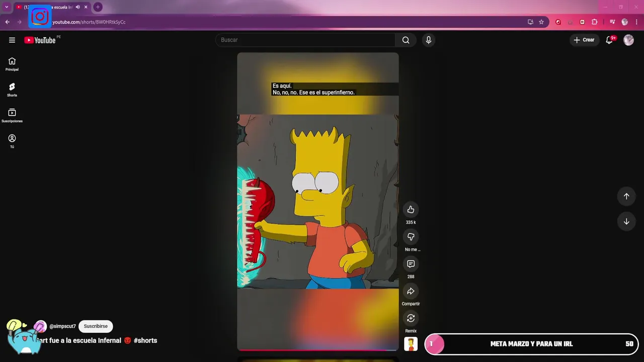Bookmark this page with the star
Image resolution: width=644 pixels, height=362 pixels.
(541, 22)
